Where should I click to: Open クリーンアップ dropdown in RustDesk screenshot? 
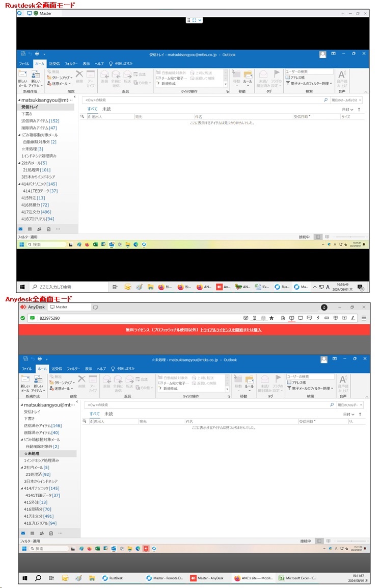click(x=60, y=78)
